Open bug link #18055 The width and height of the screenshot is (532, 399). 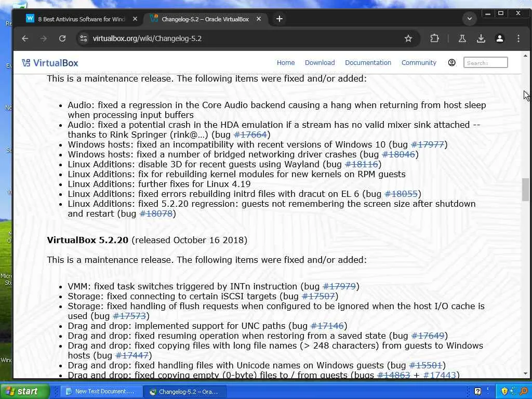tap(401, 194)
